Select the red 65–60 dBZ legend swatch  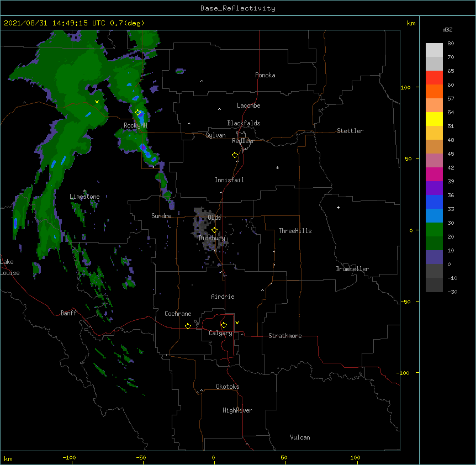tap(434, 78)
